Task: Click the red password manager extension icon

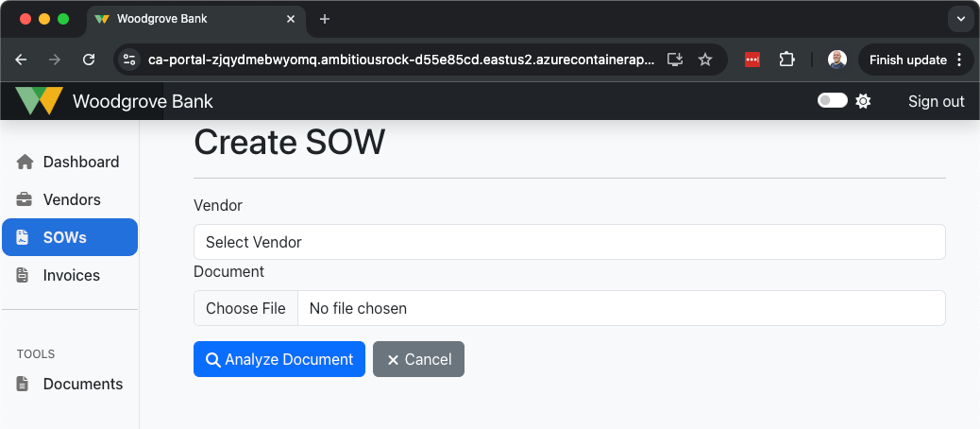Action: click(752, 60)
